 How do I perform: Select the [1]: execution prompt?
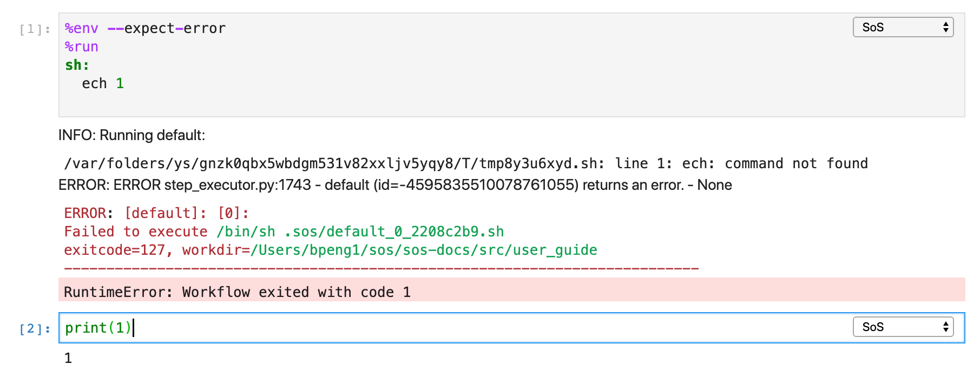(x=34, y=28)
